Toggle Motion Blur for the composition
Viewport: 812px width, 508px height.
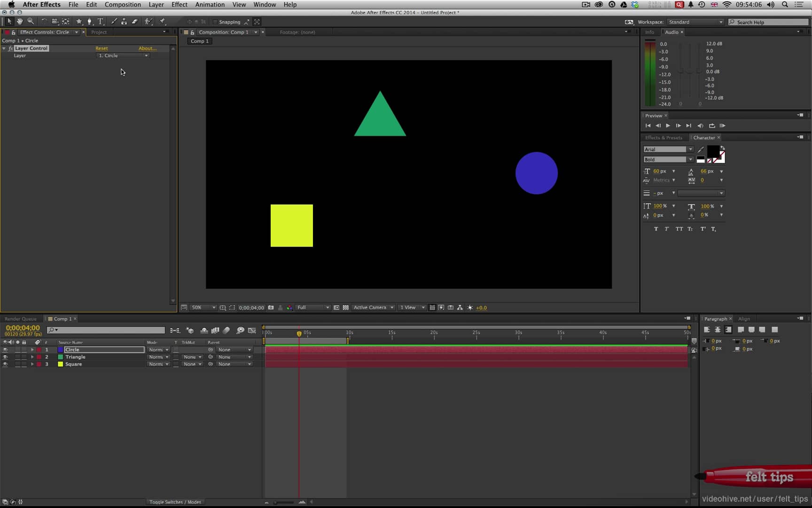[x=227, y=331]
